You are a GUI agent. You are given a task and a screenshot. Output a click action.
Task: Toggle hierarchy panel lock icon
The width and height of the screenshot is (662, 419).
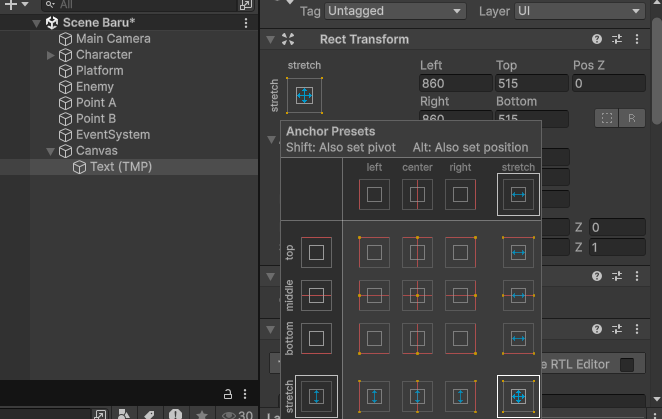pos(228,394)
